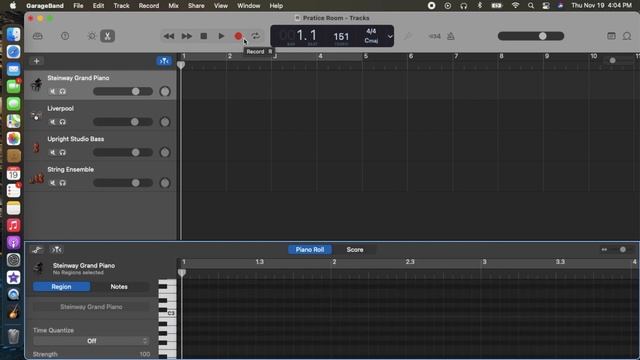Select the Region tab in editor inspector

(x=61, y=287)
